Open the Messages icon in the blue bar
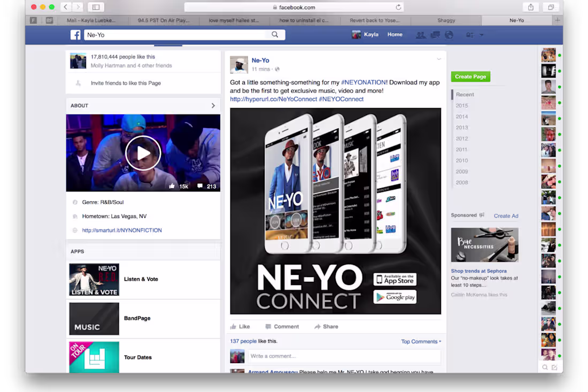588x392 pixels. click(435, 35)
